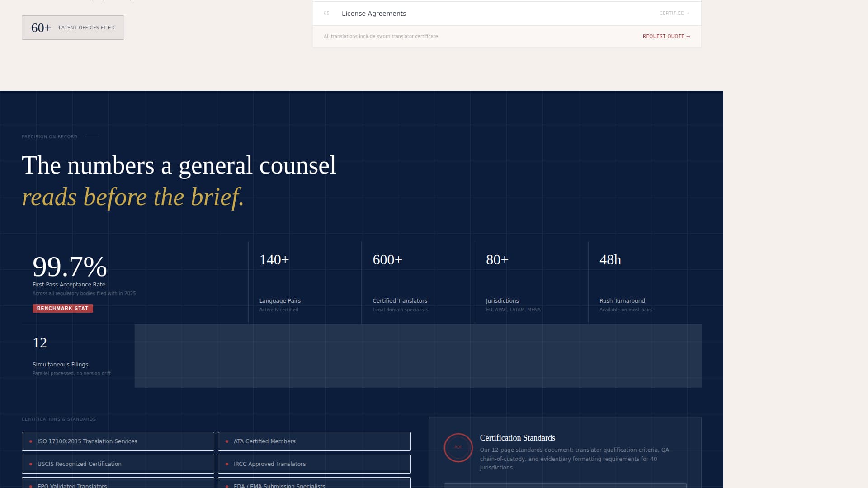Click the 05 row number label
This screenshot has height=488, width=868.
coord(326,14)
